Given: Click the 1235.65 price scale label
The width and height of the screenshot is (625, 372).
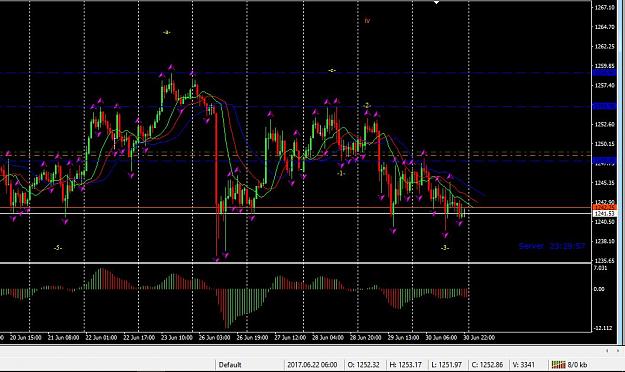Looking at the screenshot, I should tap(605, 261).
